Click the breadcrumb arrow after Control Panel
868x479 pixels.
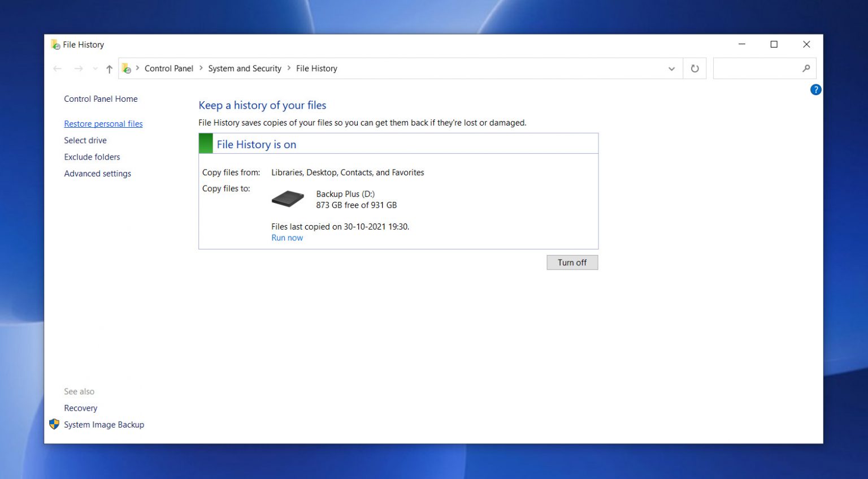coord(199,68)
